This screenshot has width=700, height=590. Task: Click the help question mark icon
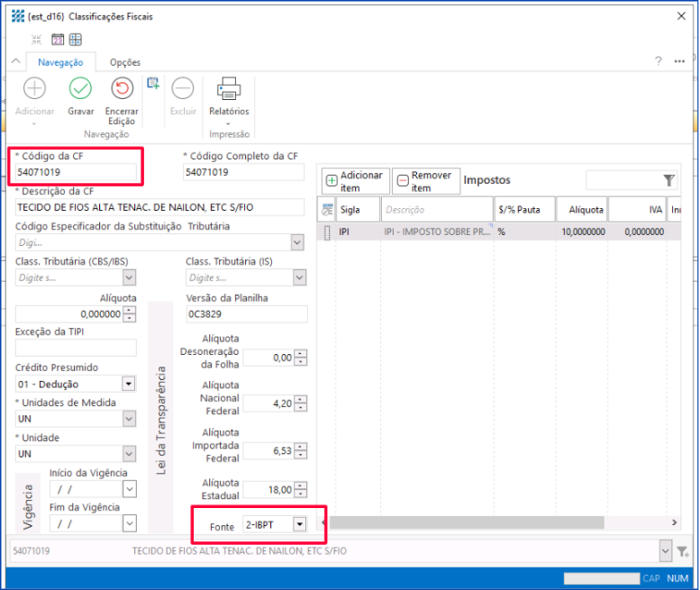(658, 61)
